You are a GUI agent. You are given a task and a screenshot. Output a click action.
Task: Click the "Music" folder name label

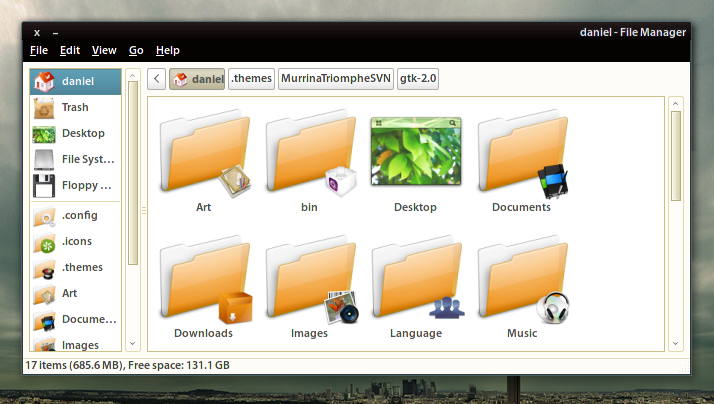coord(522,333)
